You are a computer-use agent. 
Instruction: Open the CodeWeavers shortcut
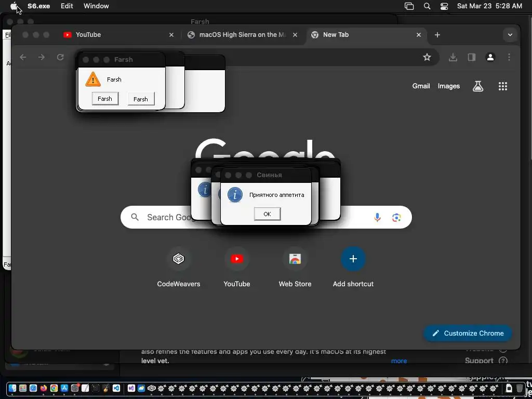[179, 267]
